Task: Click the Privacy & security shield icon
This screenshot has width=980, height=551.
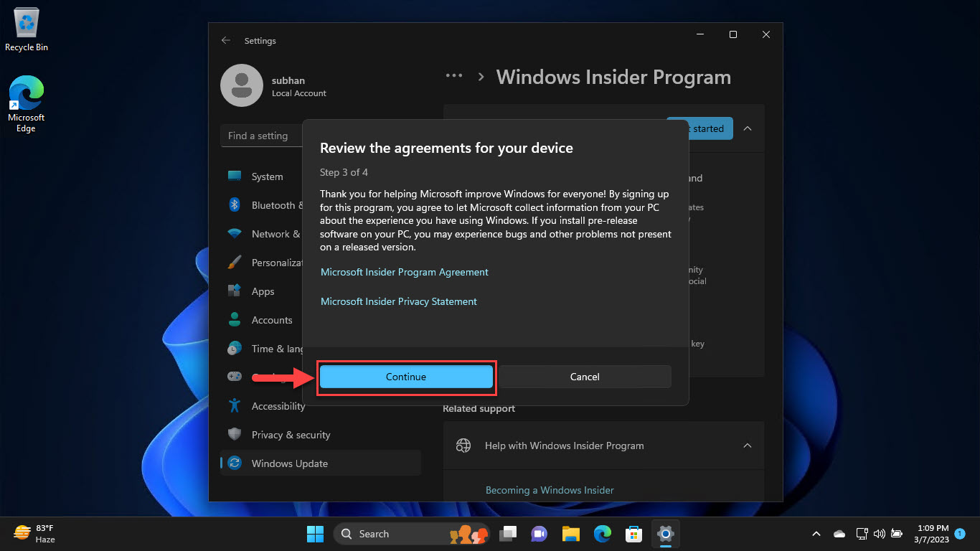Action: 235,435
